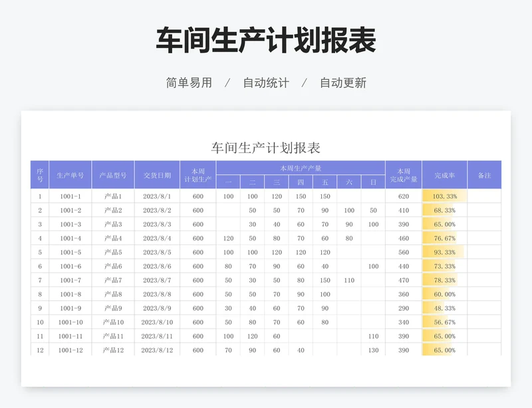Select completed output value 340
Viewport: 532px width, 408px height.
point(404,322)
